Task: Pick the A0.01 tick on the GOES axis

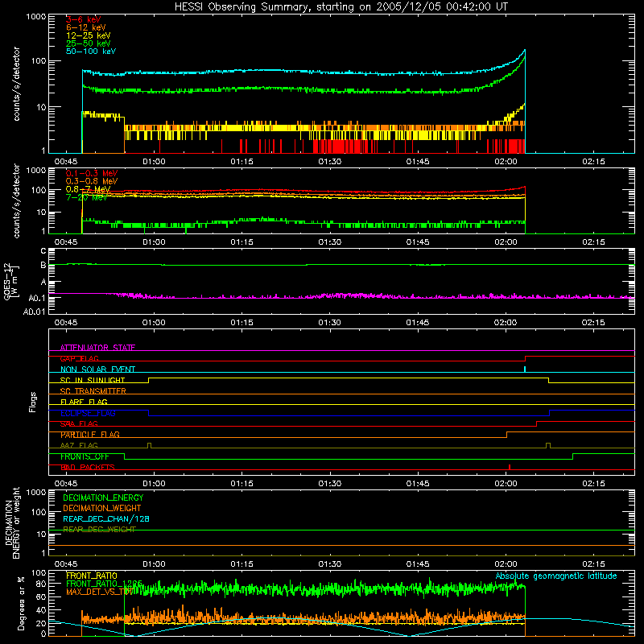Action: click(35, 312)
